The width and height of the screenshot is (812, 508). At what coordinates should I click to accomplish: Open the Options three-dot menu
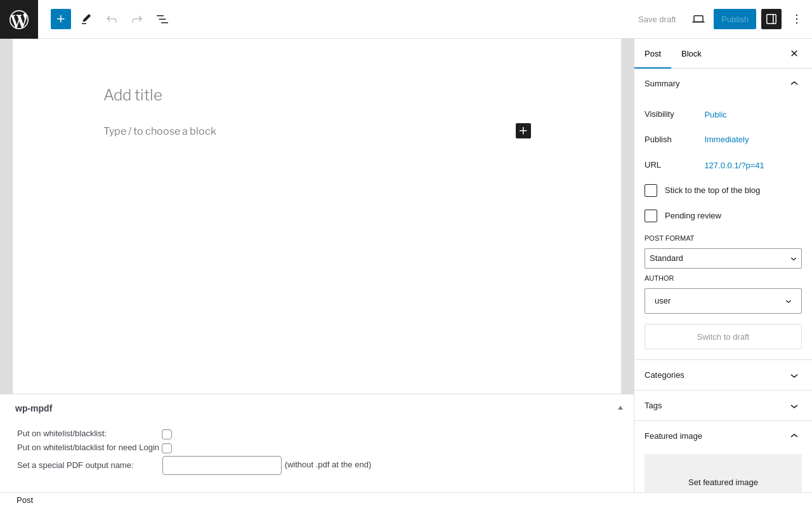pos(797,19)
